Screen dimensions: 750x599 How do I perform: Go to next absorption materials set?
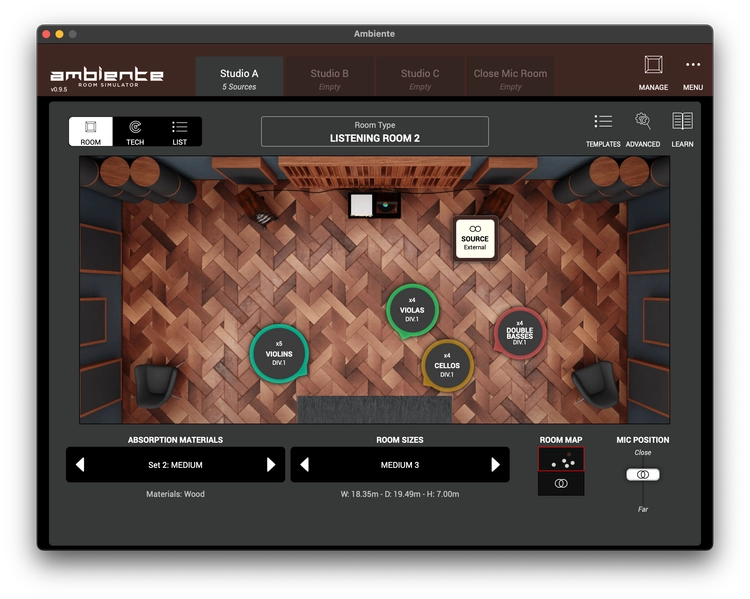click(x=271, y=465)
